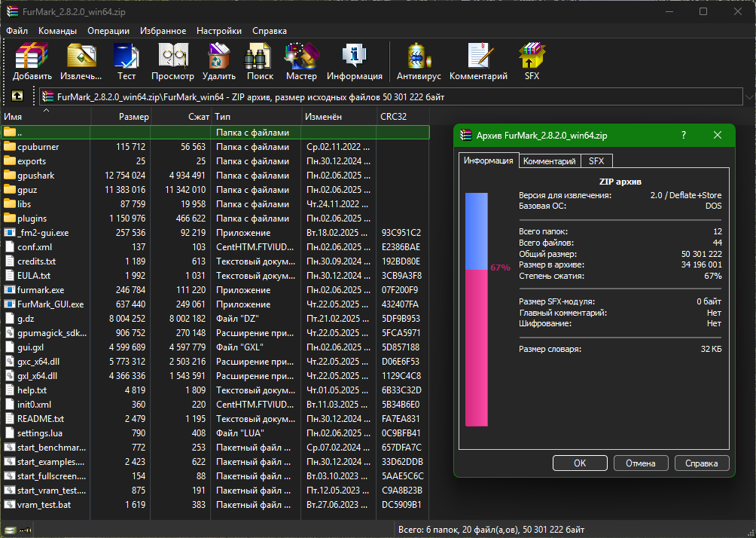
Task: Open the Операции menu
Action: [108, 31]
